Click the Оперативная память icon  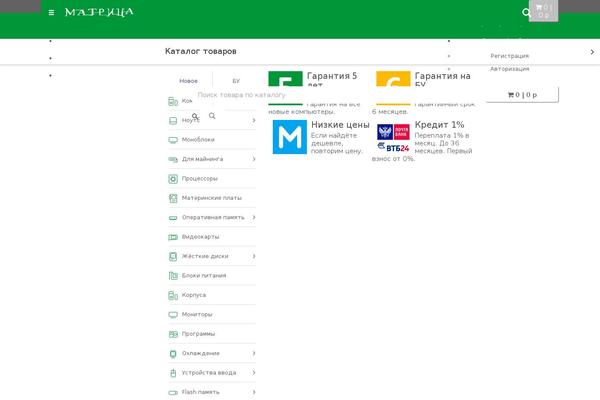point(173,218)
